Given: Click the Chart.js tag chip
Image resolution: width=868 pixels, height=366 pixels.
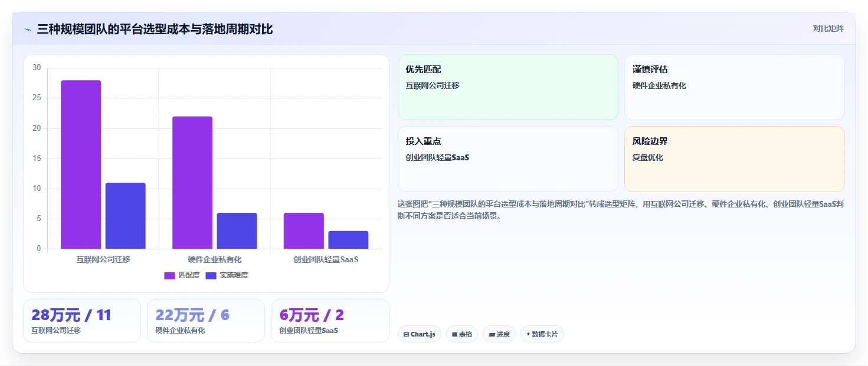Looking at the screenshot, I should [420, 334].
